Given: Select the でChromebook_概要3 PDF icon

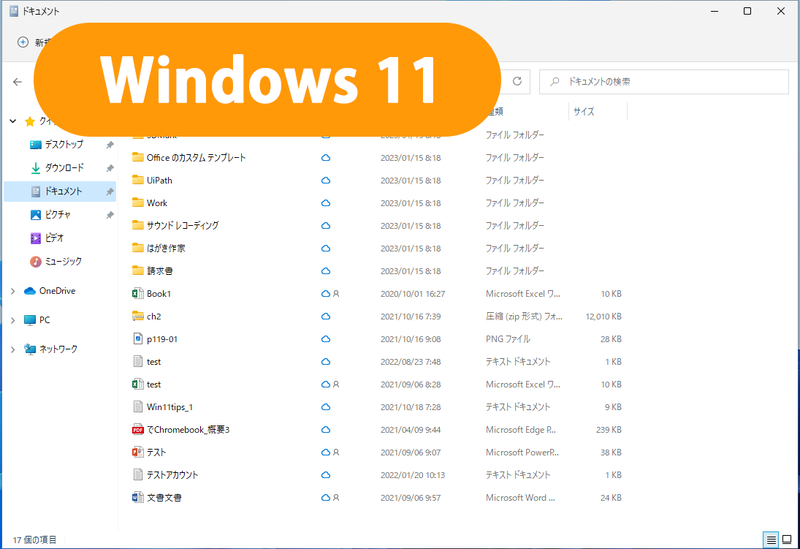Looking at the screenshot, I should click(138, 430).
